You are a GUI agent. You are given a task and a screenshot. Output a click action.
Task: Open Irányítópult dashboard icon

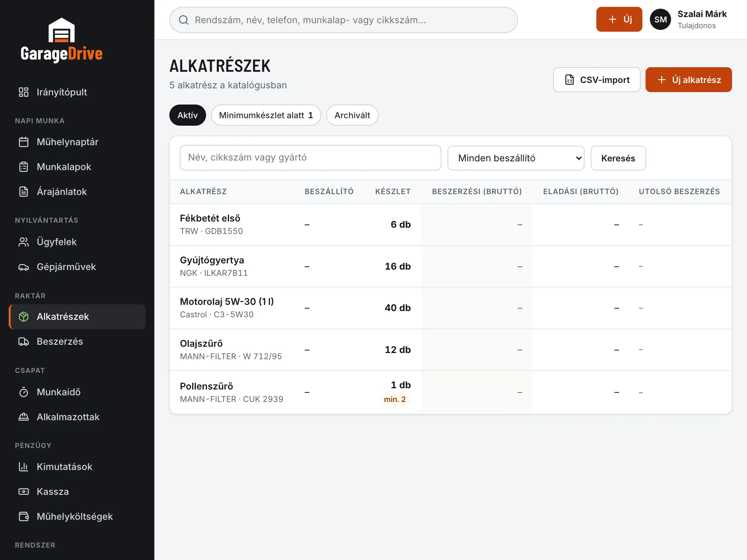click(x=24, y=92)
